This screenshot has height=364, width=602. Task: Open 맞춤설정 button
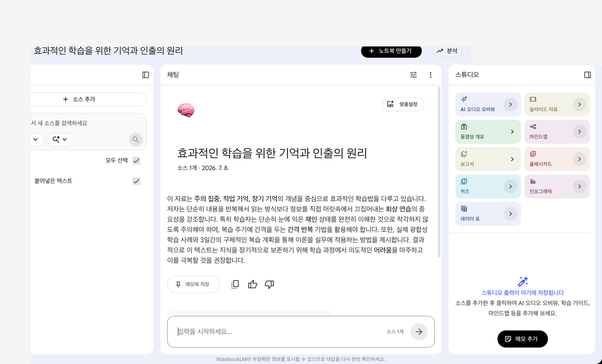pyautogui.click(x=403, y=104)
